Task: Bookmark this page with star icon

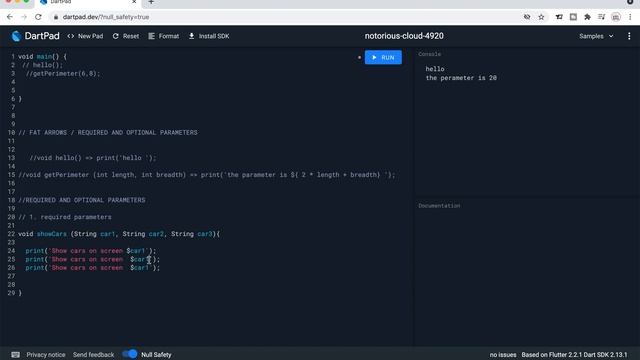Action: (x=541, y=17)
